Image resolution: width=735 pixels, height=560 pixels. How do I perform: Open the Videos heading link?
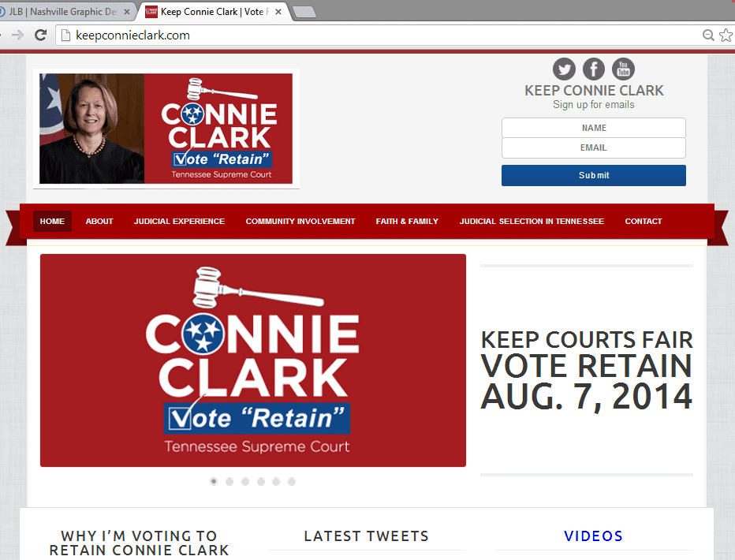(x=593, y=536)
